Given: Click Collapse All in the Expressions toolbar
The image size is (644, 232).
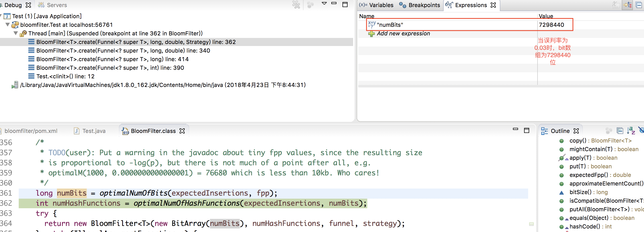Looking at the screenshot, I should coord(639,5).
